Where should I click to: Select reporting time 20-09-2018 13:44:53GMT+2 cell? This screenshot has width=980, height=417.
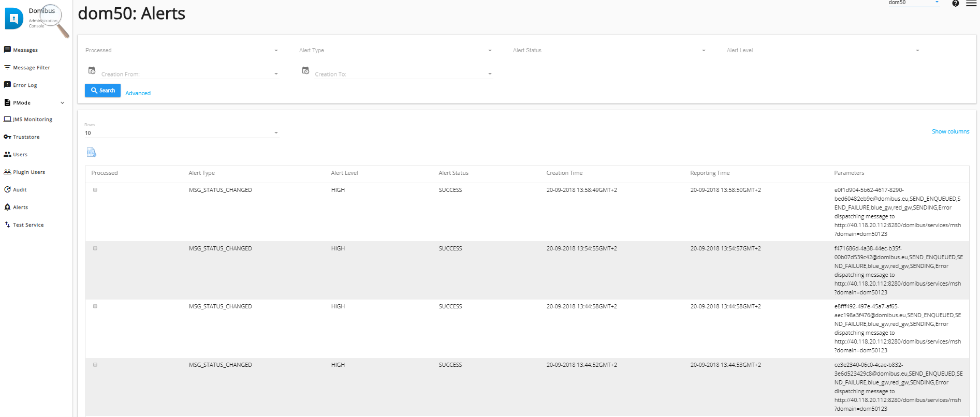tap(725, 365)
